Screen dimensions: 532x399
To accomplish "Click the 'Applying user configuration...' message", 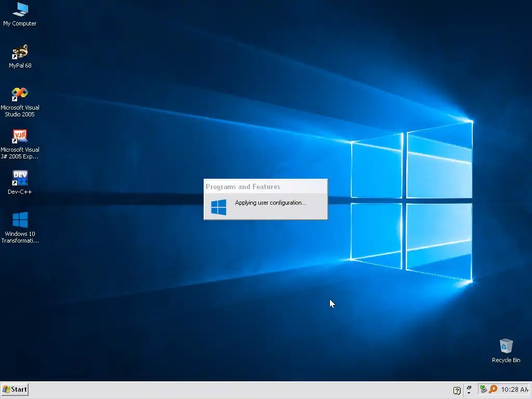I will coord(270,203).
